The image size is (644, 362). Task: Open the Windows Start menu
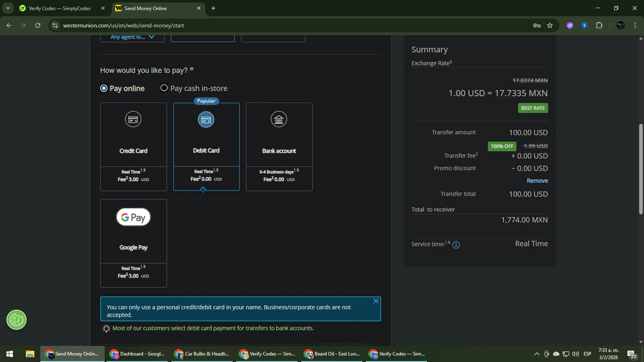[x=9, y=354]
